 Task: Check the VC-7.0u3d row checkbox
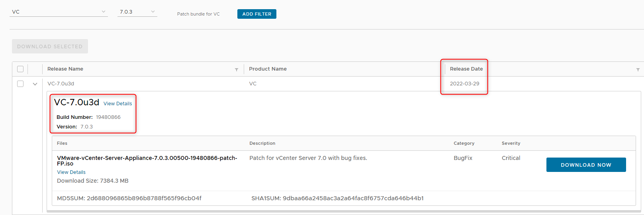(x=20, y=84)
